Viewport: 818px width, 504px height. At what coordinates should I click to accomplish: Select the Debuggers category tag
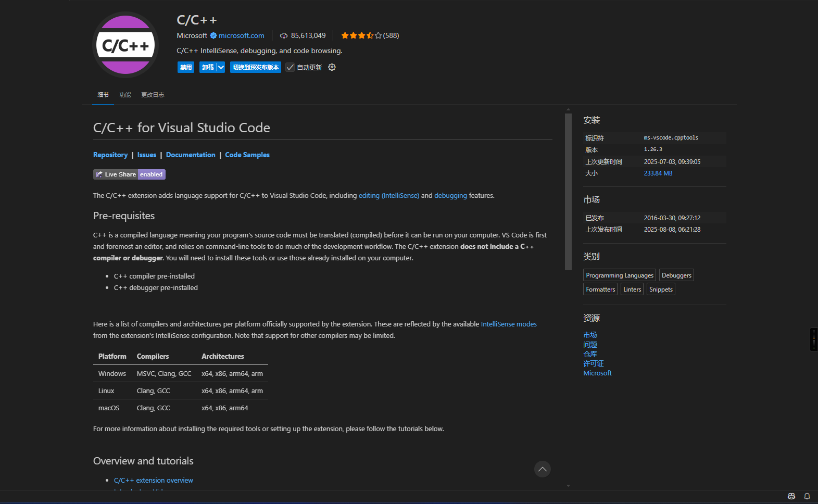676,275
